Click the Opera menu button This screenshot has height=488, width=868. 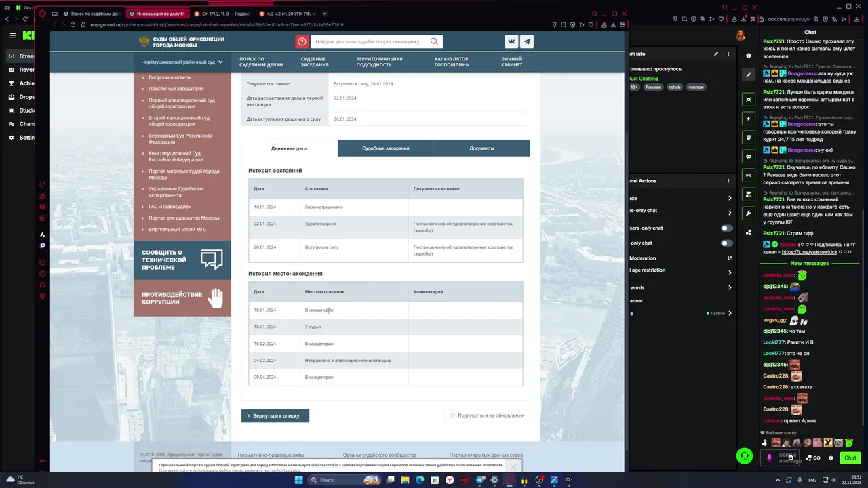click(x=43, y=14)
